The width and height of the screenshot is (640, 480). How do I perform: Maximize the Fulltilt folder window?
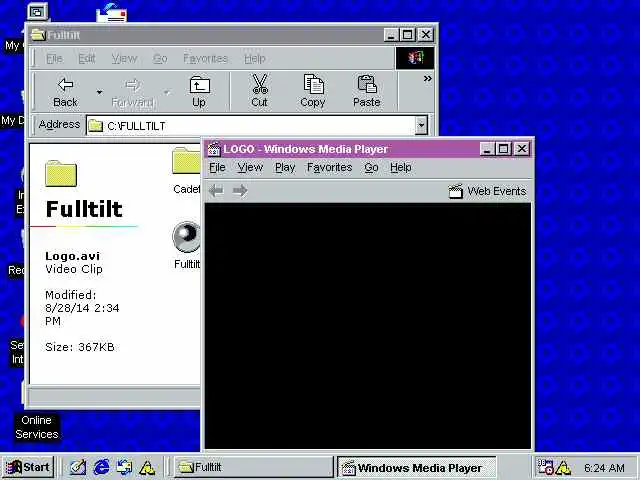tap(407, 35)
